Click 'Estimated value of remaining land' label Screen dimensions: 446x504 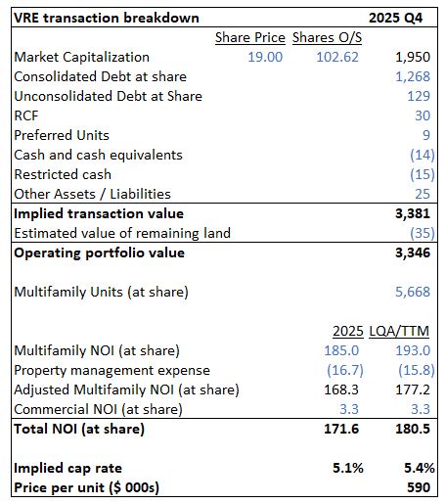coord(122,233)
